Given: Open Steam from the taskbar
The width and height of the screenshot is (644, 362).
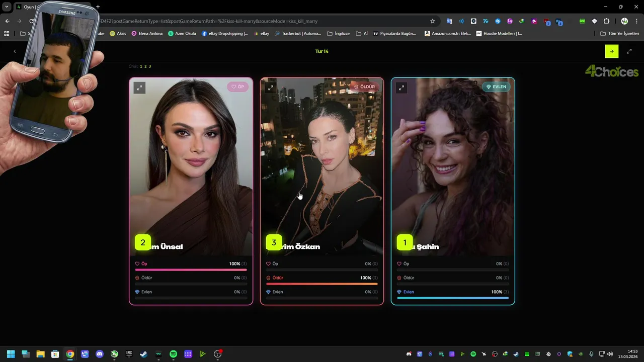Looking at the screenshot, I should (144, 354).
